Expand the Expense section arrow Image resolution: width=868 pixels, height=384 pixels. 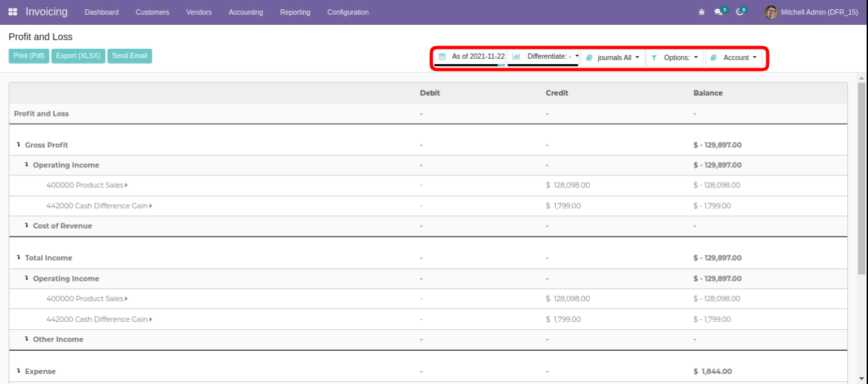[x=18, y=371]
